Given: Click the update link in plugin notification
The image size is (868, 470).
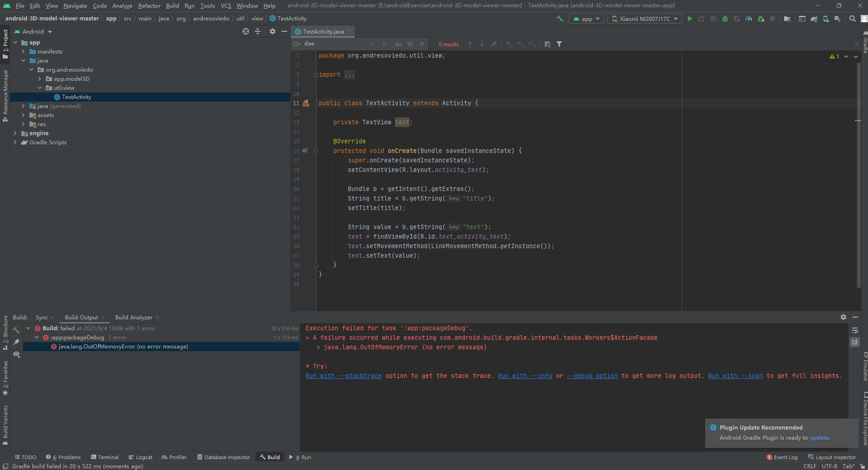Looking at the screenshot, I should (x=819, y=438).
